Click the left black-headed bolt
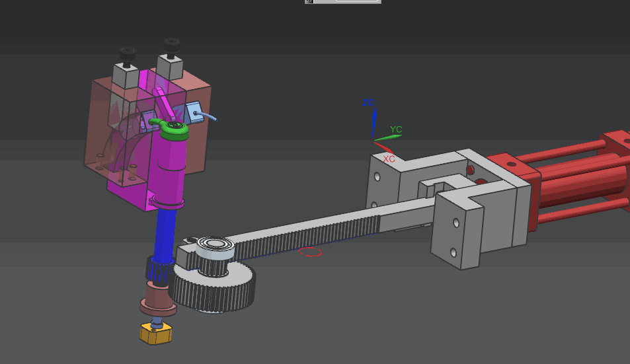Image resolution: width=630 pixels, height=364 pixels. [x=126, y=53]
